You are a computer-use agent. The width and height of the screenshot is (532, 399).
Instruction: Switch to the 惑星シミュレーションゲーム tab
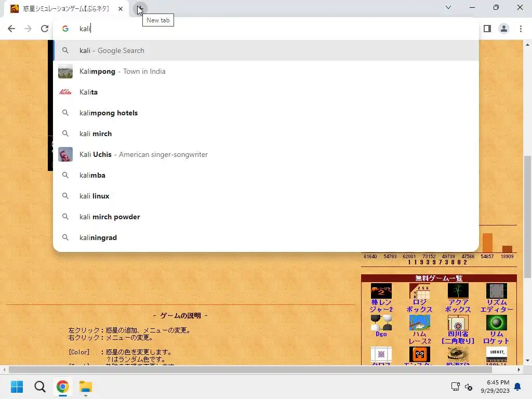[66, 9]
